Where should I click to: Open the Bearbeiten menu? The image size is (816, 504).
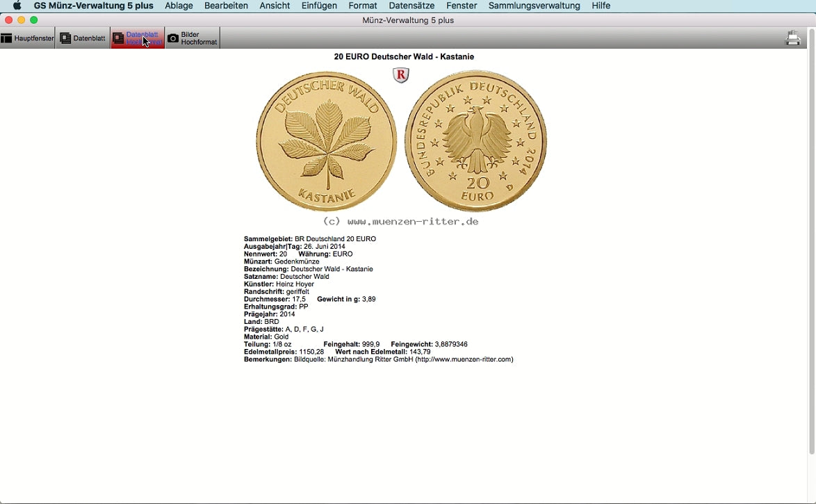(226, 6)
